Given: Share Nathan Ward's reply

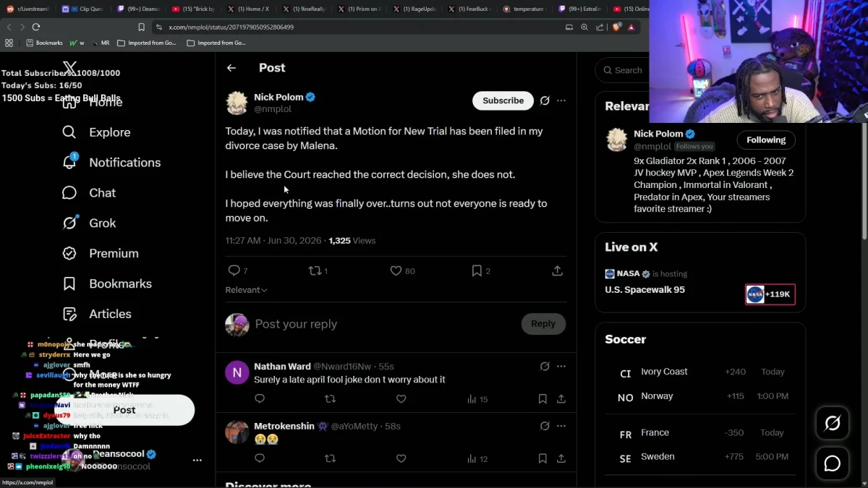Looking at the screenshot, I should coord(561,399).
